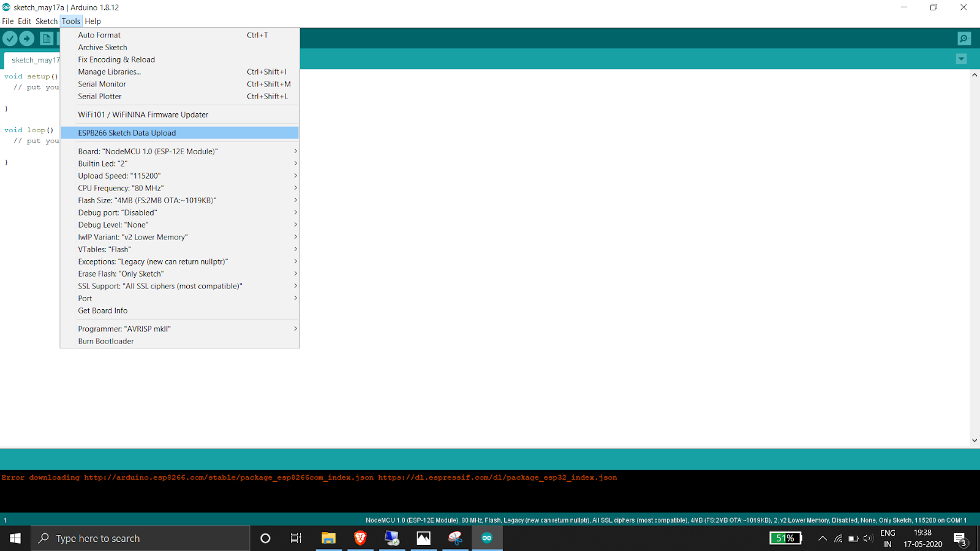Open the Wi-Fi network tray icon
Screen dimensions: 980x551
[839, 539]
